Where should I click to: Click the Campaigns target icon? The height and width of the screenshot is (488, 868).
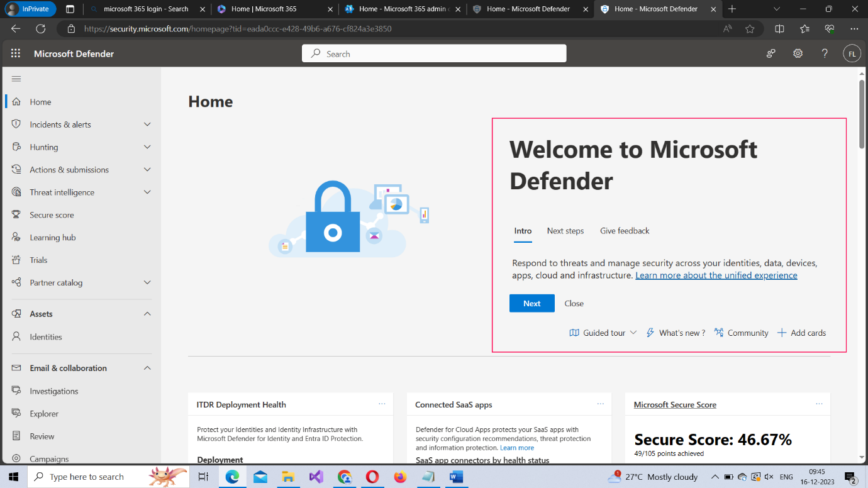point(16,458)
